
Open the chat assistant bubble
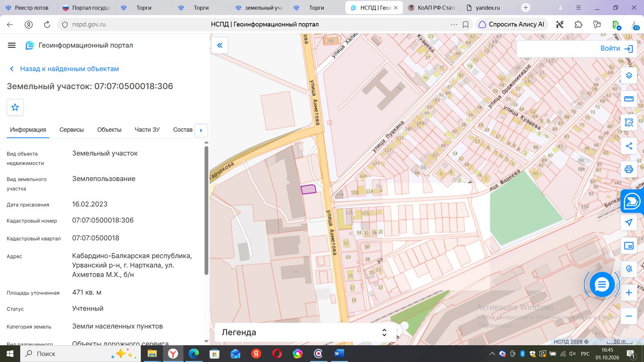602,284
